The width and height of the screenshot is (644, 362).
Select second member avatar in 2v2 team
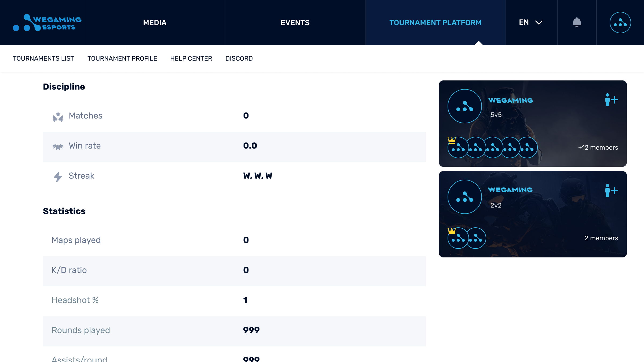point(476,238)
